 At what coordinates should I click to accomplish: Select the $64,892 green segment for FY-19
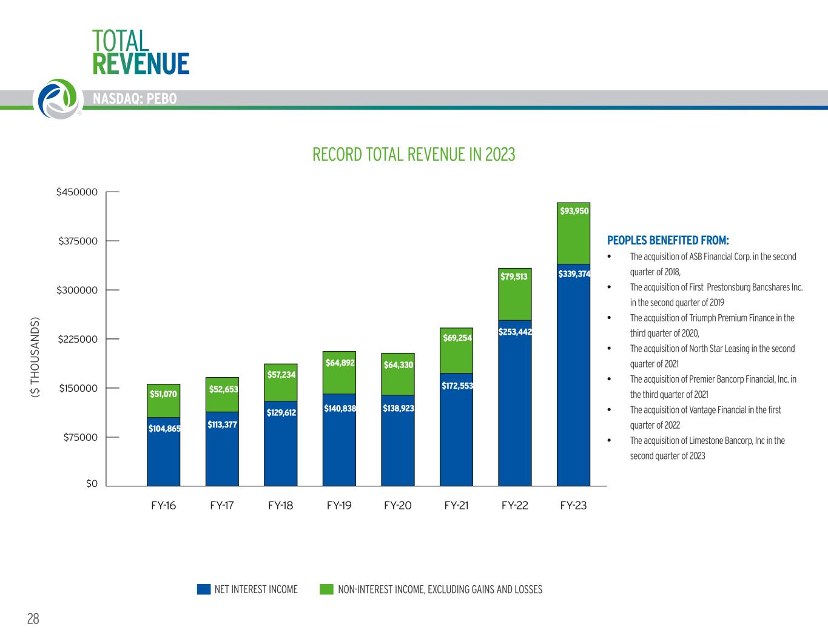(339, 372)
